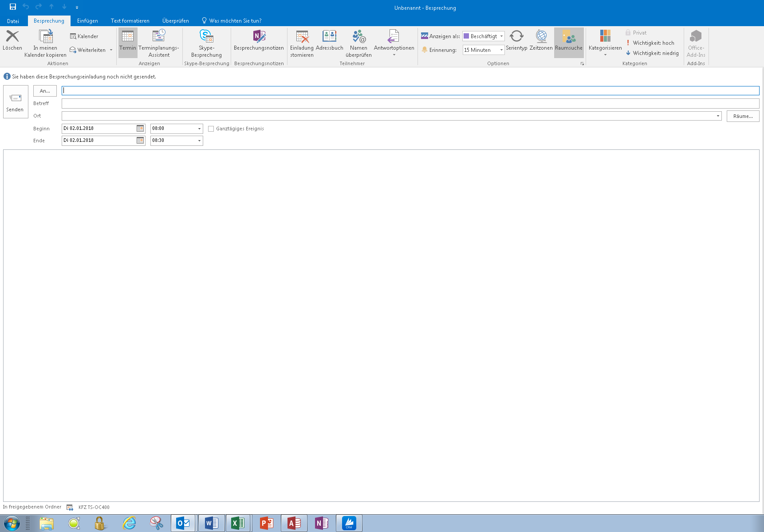Open the Ort location dropdown arrow
Viewport: 764px width, 532px height.
pos(718,116)
